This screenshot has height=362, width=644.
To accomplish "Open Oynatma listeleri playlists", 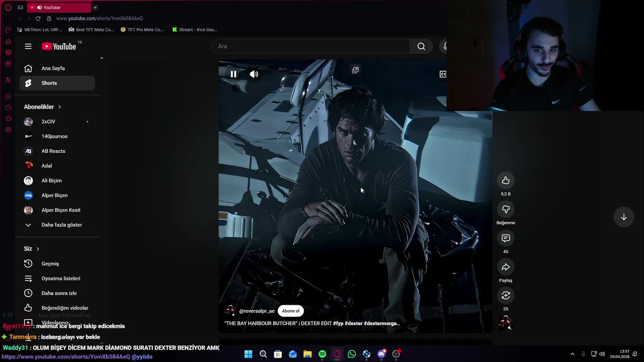I will (57, 279).
